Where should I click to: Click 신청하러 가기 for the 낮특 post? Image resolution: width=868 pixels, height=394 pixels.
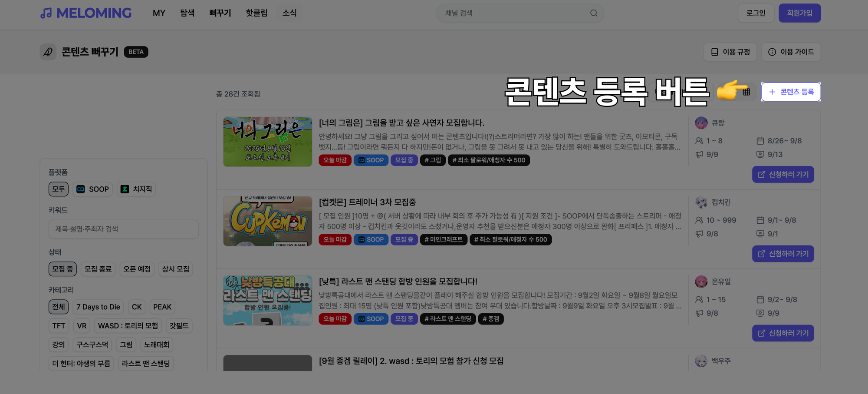783,333
